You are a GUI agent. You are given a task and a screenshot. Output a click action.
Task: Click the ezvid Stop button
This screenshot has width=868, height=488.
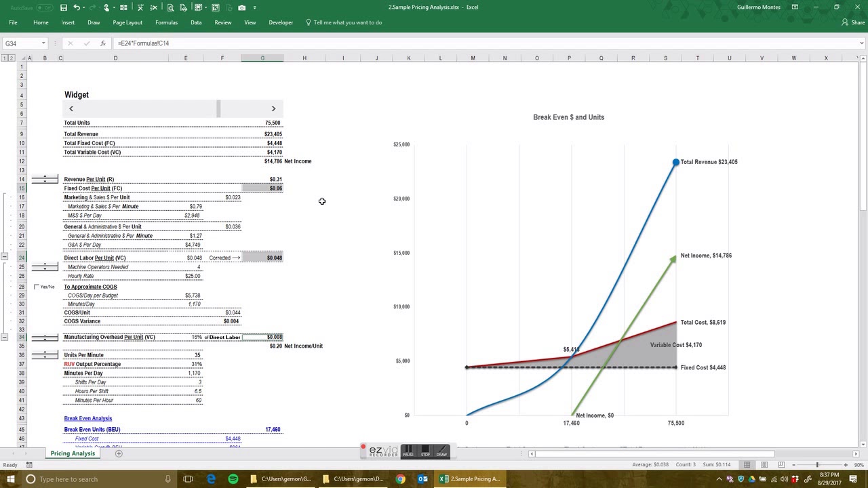[425, 451]
